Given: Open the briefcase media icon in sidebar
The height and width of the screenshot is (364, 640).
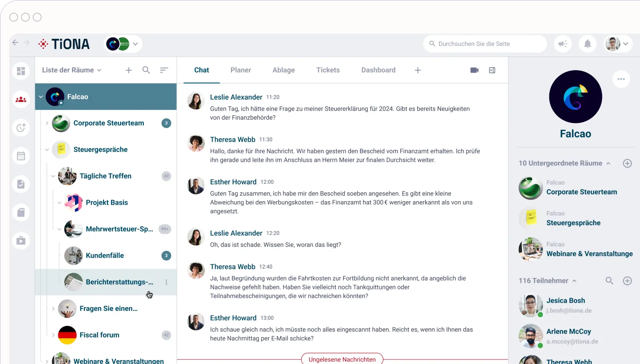Looking at the screenshot, I should click(x=21, y=241).
